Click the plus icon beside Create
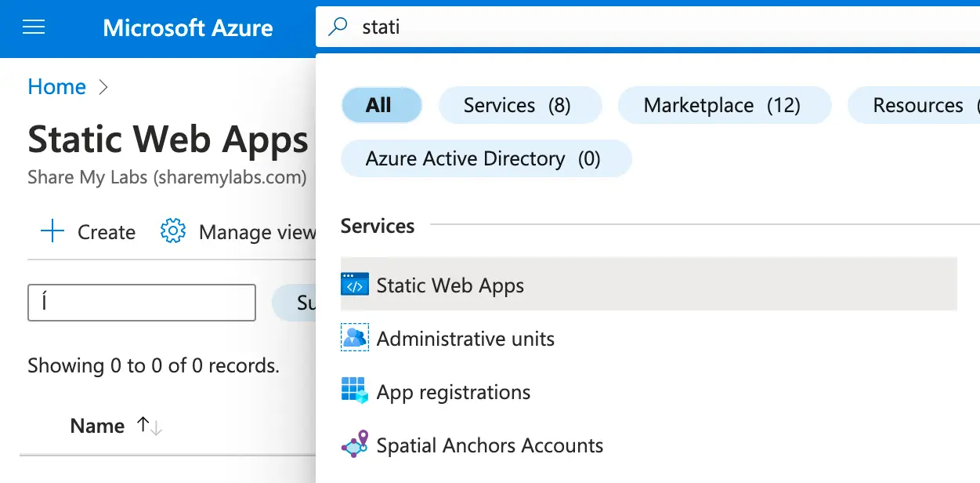980x483 pixels. (x=52, y=232)
